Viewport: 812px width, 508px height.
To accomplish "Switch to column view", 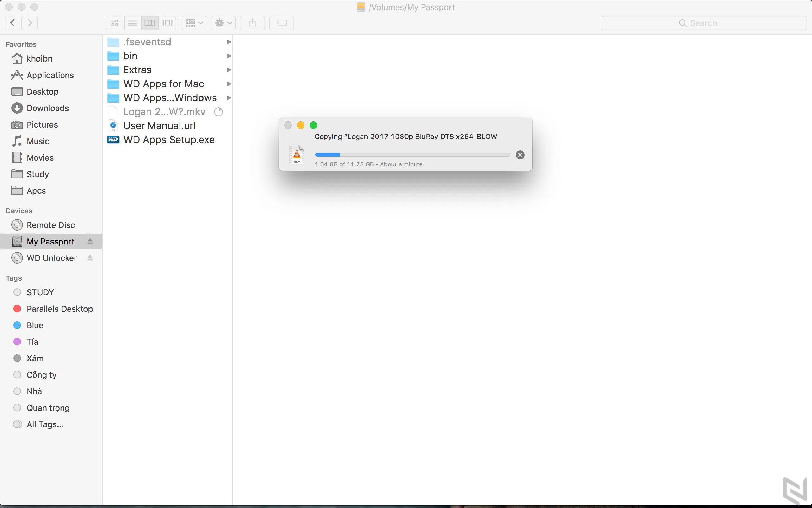I will (x=150, y=23).
